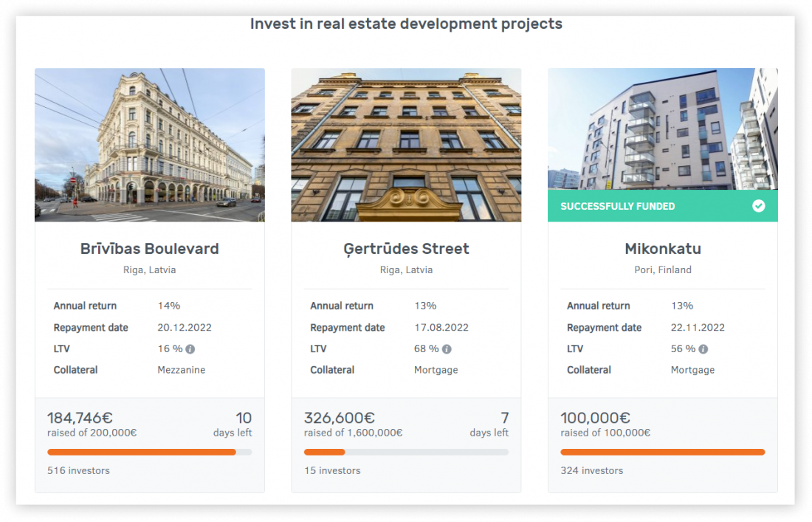
Task: Click 'Invest in real estate development projects' heading
Action: click(x=406, y=24)
